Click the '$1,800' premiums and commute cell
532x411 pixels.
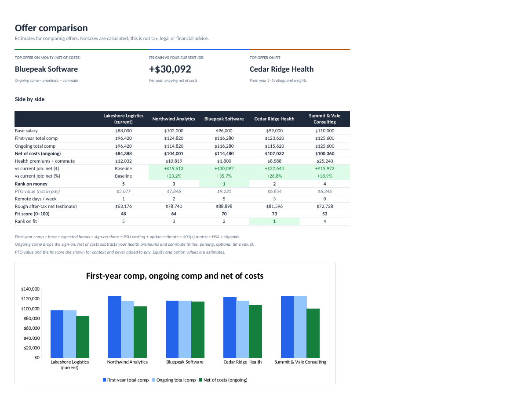pos(224,161)
